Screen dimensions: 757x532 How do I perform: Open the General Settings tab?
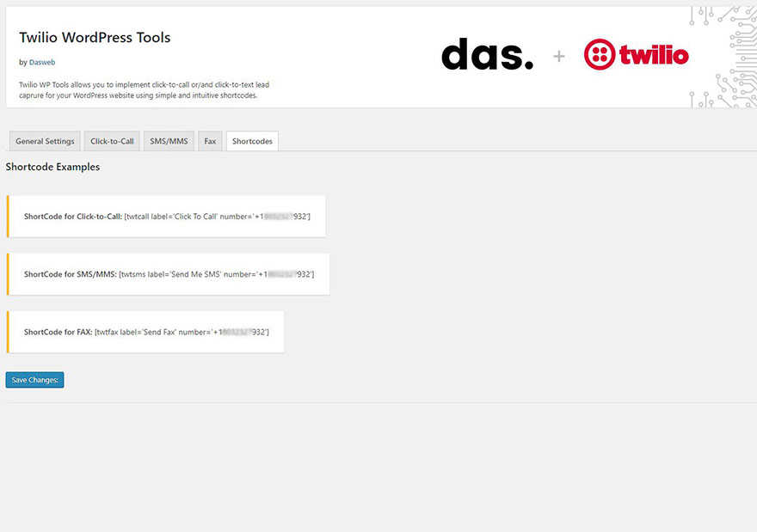[45, 141]
